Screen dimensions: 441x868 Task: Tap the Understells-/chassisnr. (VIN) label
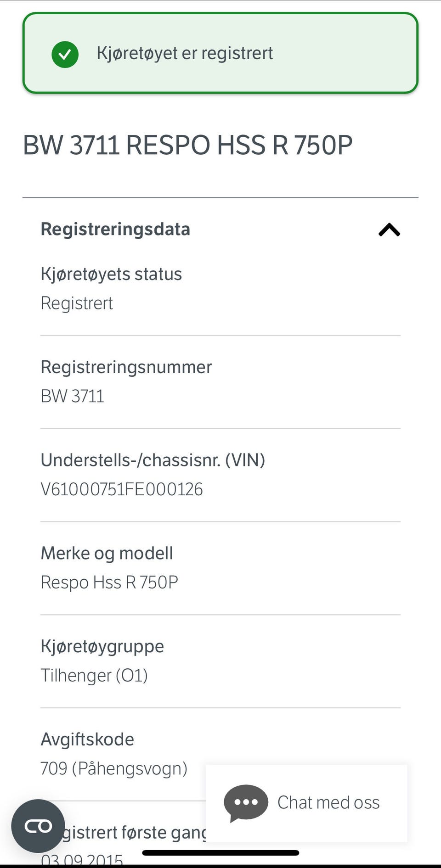click(153, 460)
